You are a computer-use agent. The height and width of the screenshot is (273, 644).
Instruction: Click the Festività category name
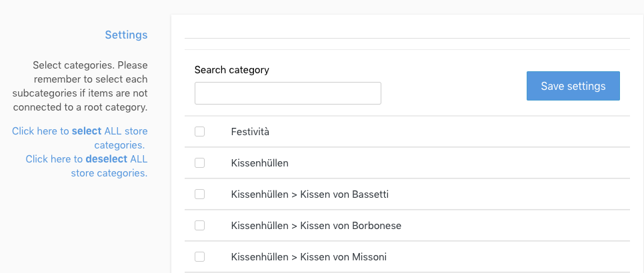click(250, 132)
